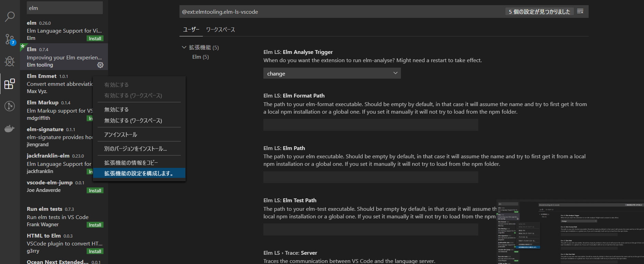This screenshot has height=264, width=644.
Task: Click the extensions search box containing elm
Action: tap(65, 8)
